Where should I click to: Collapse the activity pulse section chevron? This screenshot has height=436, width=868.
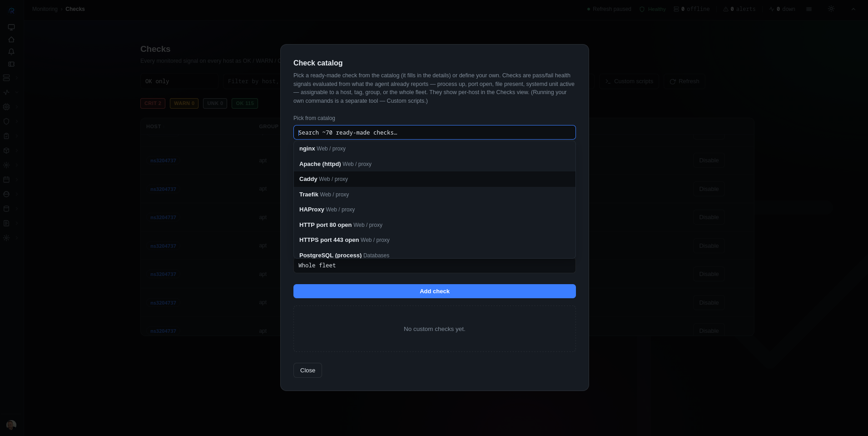pos(17,92)
